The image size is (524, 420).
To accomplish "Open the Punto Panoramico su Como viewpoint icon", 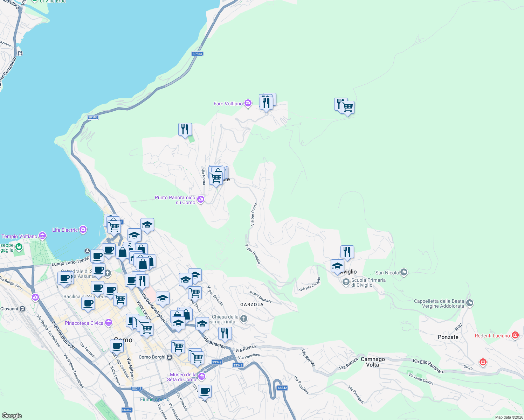I will [x=200, y=199].
